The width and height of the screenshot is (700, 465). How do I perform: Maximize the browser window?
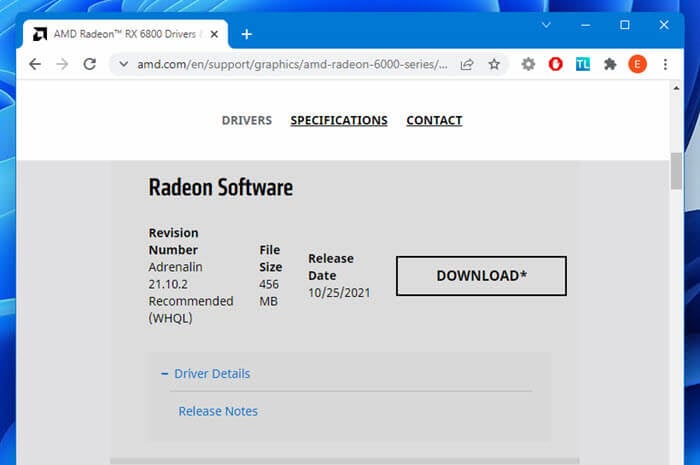625,25
